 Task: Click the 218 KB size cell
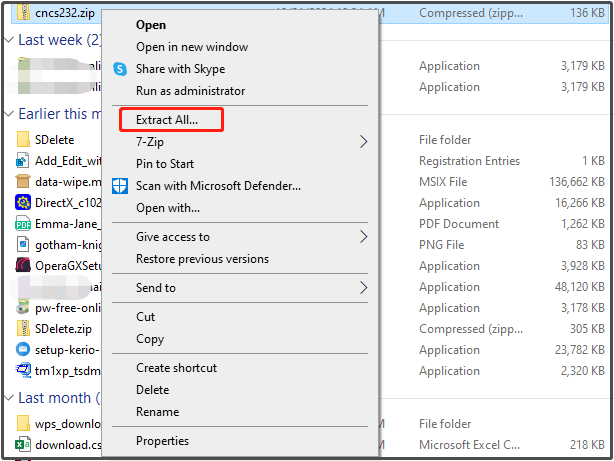click(587, 445)
